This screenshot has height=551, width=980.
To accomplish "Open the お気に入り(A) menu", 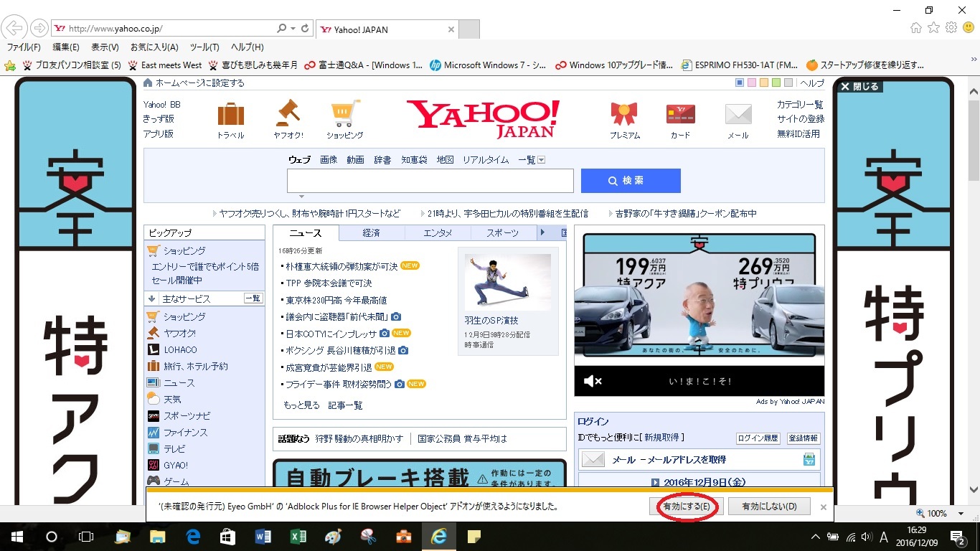I will (154, 47).
